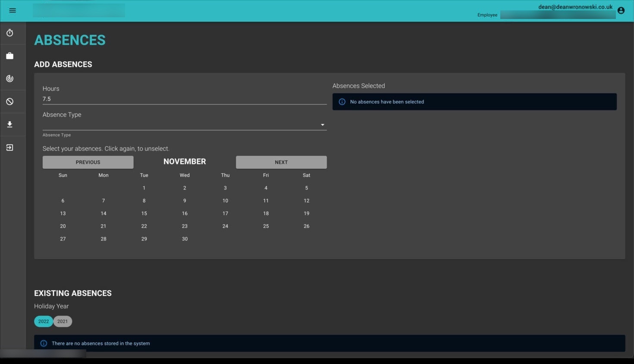Go to the PREVIOUS month
The image size is (634, 364).
[x=88, y=162]
